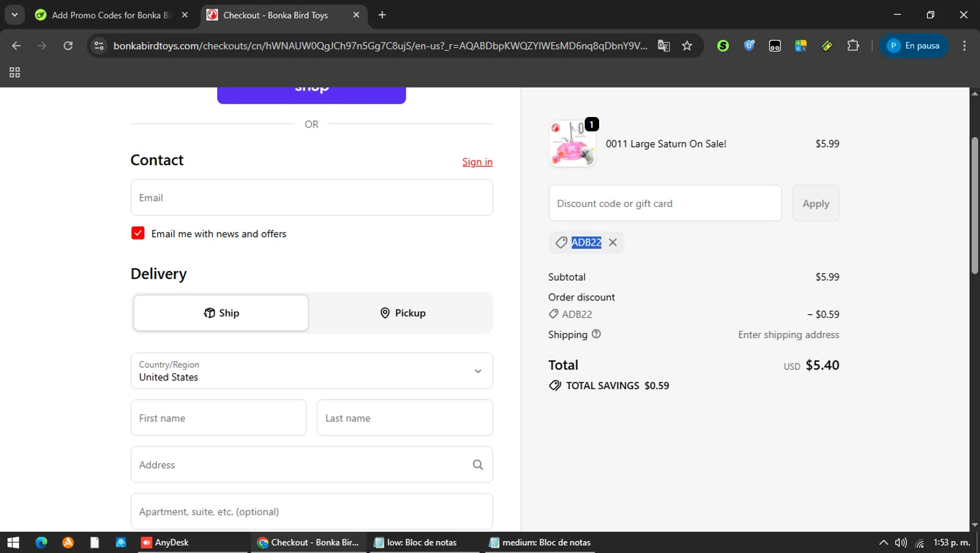Open the En pausa profile button
The height and width of the screenshot is (553, 980).
[914, 46]
